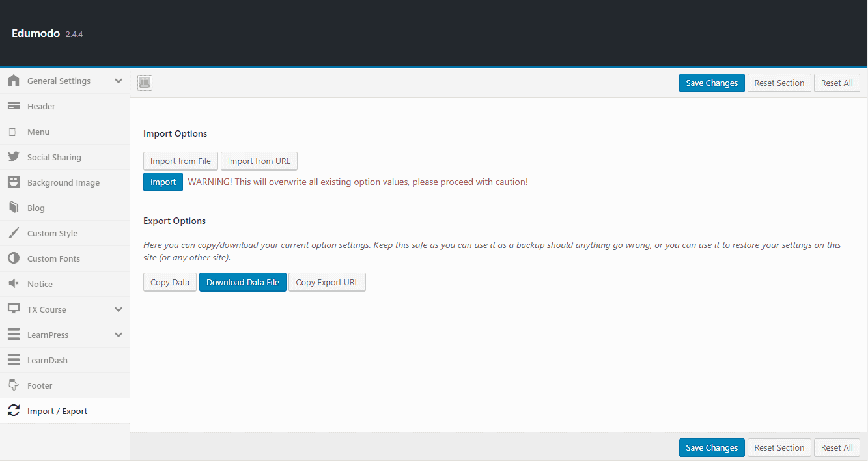The height and width of the screenshot is (461, 868).
Task: Go to the LearnDash section
Action: (47, 360)
